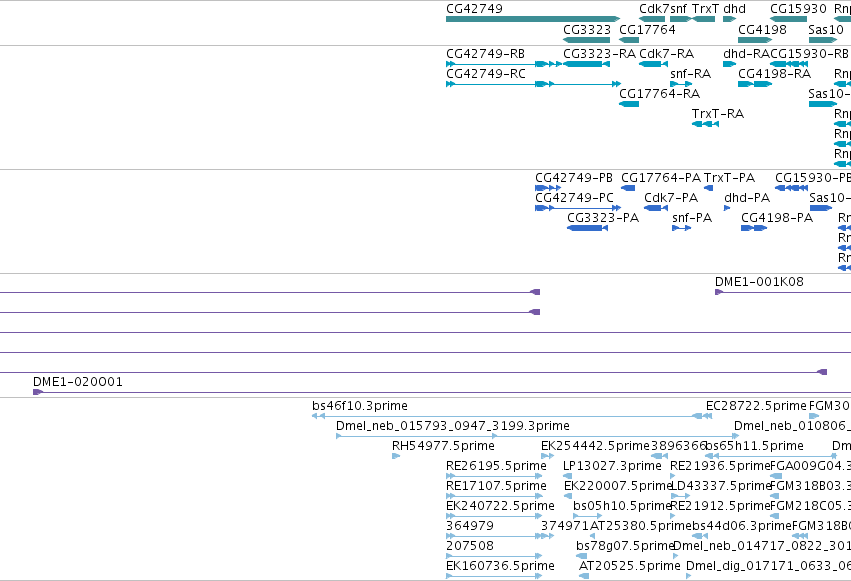Viewport: 851px width, 581px height.
Task: Select EST RE21912.5prime
Action: [672, 516]
